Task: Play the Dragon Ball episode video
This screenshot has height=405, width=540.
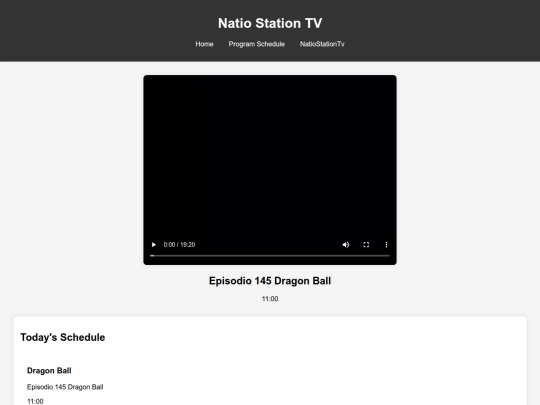Action: 154,245
